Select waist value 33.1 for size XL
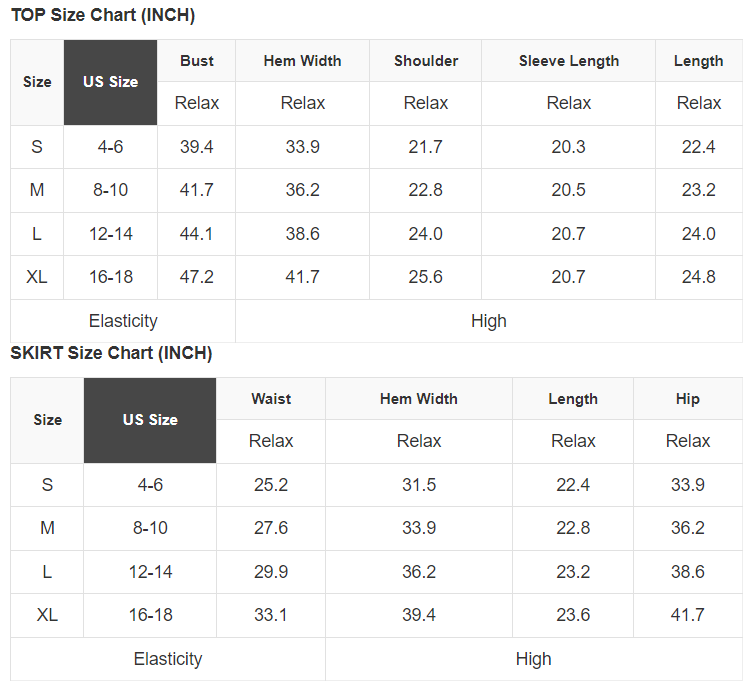Viewport: 751px width, 693px height. click(271, 615)
